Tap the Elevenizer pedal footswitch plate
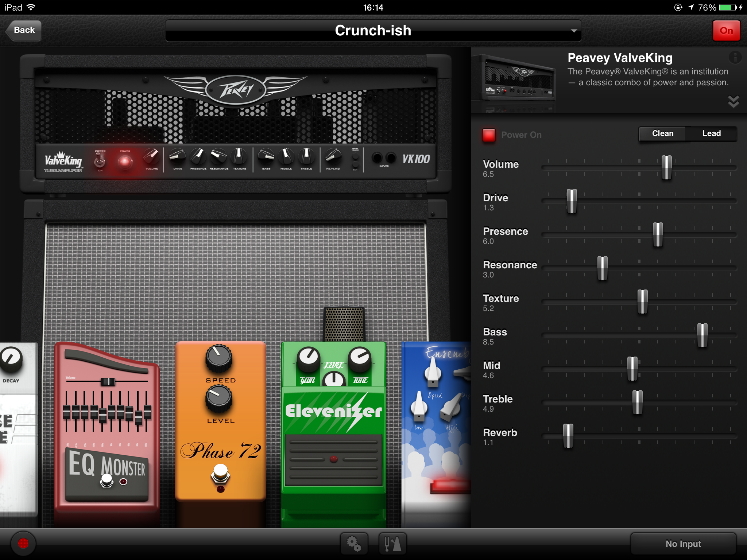 click(x=334, y=460)
